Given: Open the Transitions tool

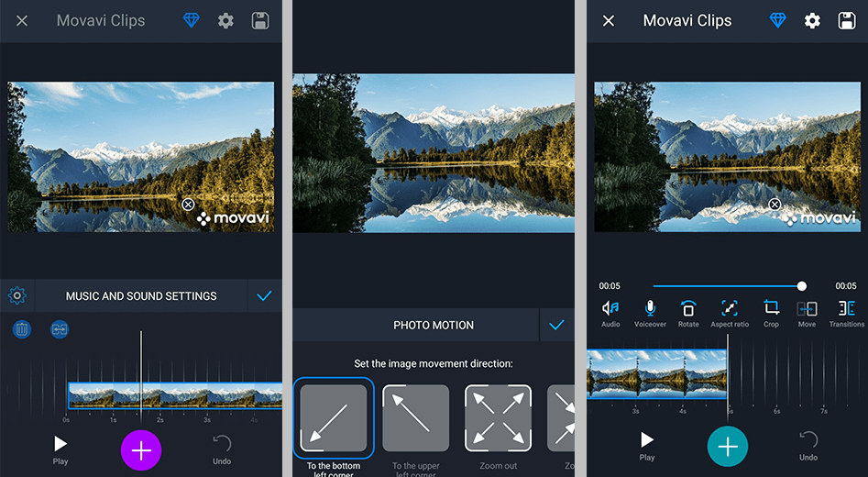Looking at the screenshot, I should pos(846,312).
